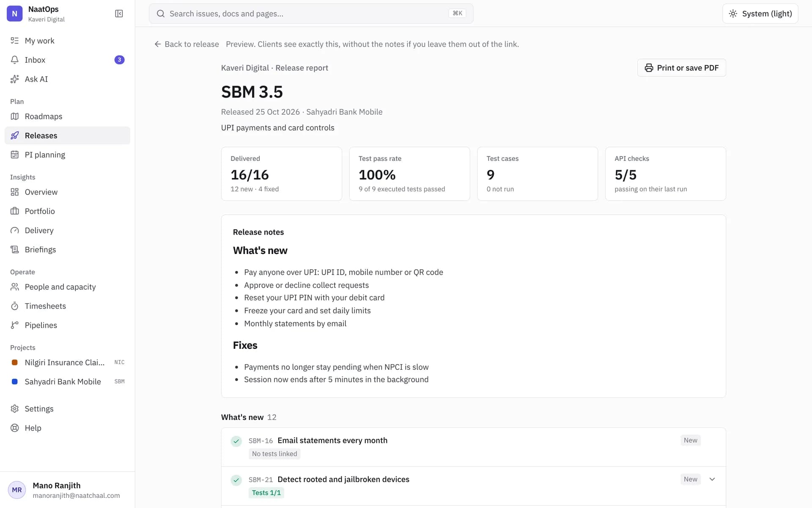Click the No tests linked badge
The image size is (812, 508).
[274, 454]
